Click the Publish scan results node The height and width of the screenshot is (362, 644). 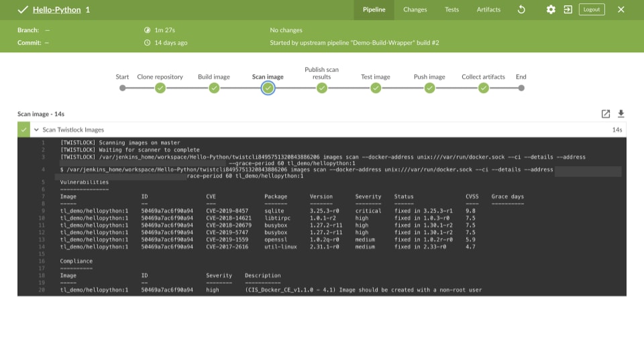(x=322, y=88)
